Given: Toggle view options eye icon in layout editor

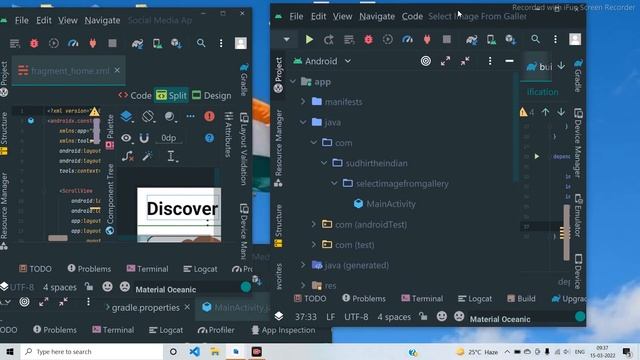Looking at the screenshot, I should pos(127,138).
